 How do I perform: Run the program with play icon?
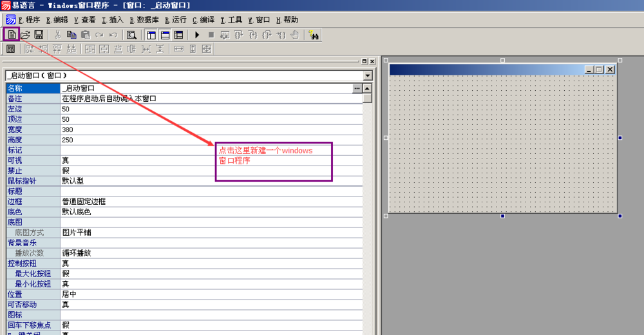(x=197, y=35)
